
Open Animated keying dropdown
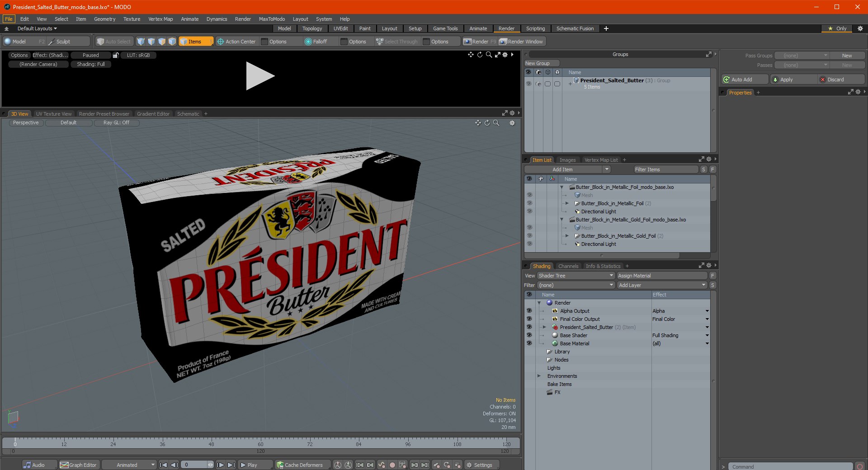(129, 465)
